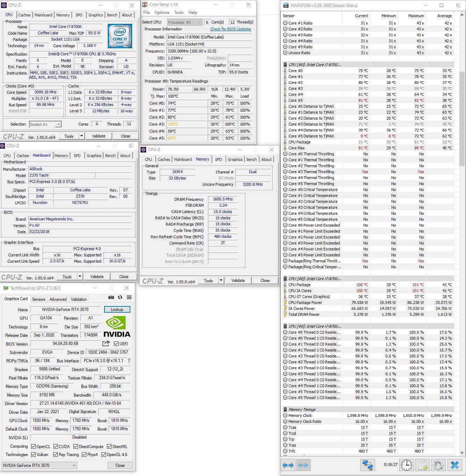Viewport: 466px width, 476px height.
Task: Open HWiNFO remote network monitors icon
Action: pos(367,465)
